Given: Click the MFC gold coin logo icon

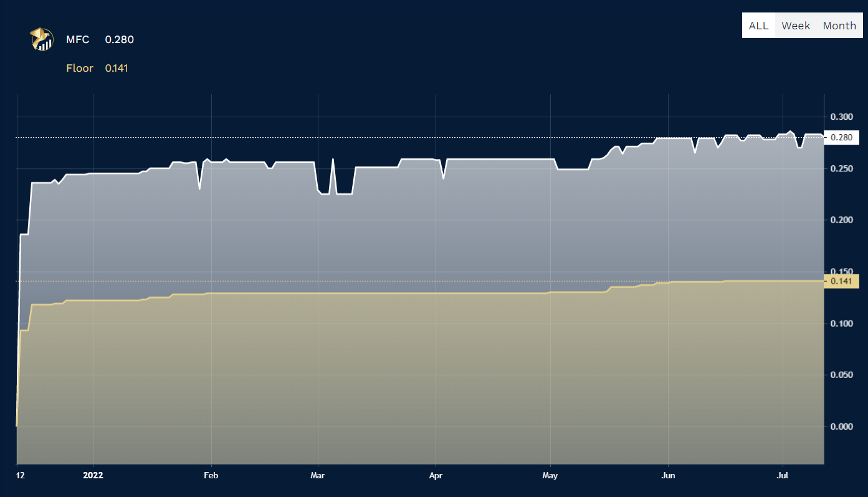Looking at the screenshot, I should [x=42, y=39].
